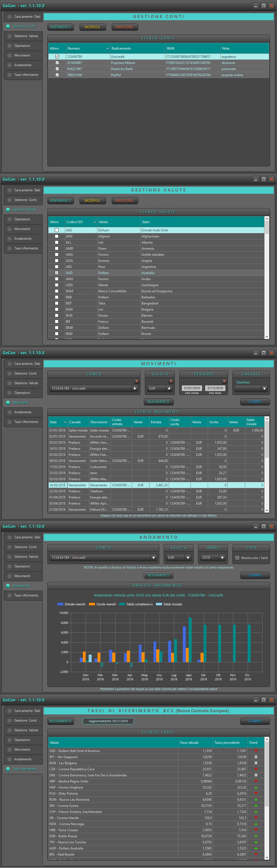Click RIMOZIONE in the Gestione Conti window
277x868 pixels.
click(x=124, y=27)
